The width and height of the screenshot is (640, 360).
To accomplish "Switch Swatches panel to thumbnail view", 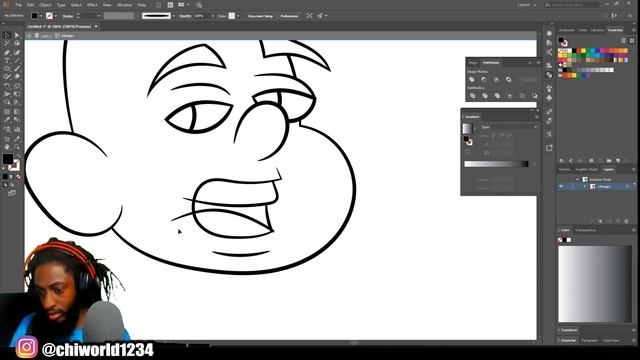I will pos(632,40).
